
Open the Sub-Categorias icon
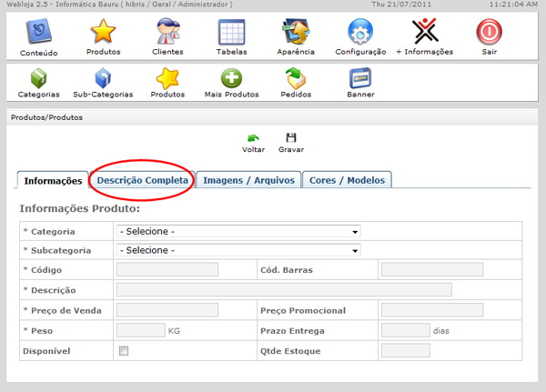[x=103, y=80]
